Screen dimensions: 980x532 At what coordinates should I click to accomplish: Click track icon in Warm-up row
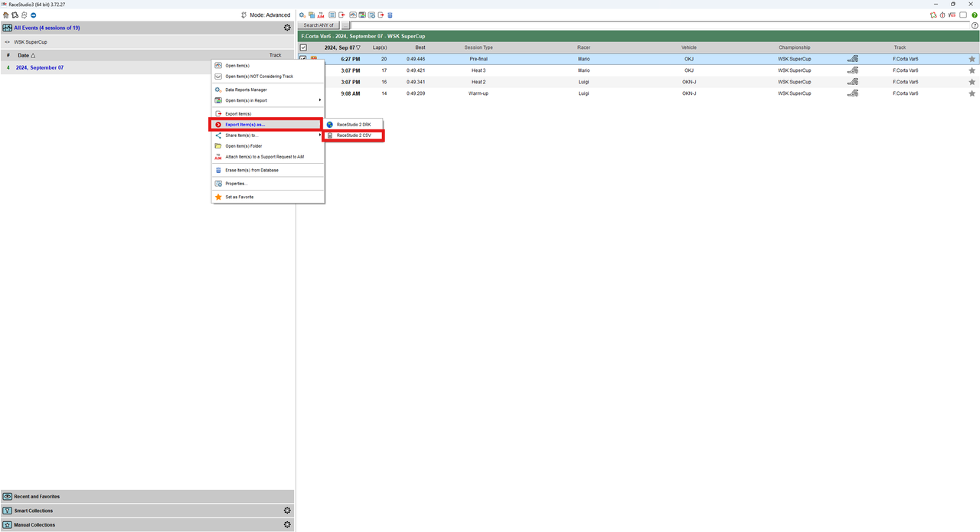click(852, 93)
